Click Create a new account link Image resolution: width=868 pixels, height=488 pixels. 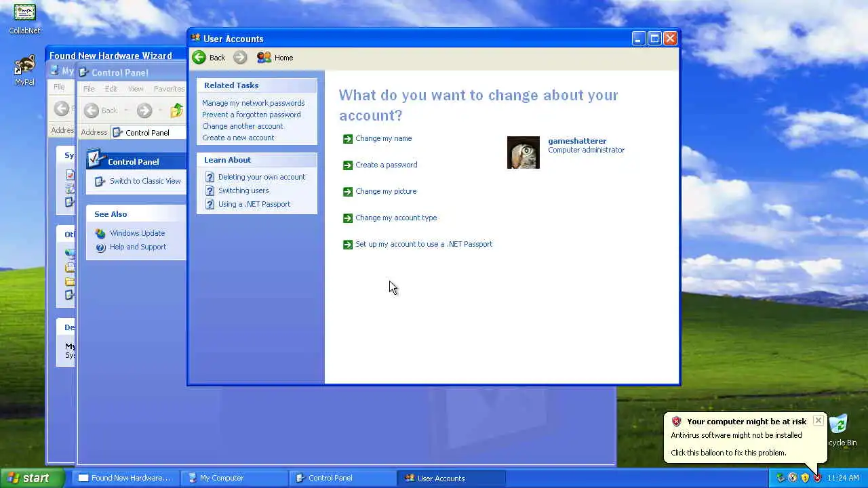click(238, 138)
